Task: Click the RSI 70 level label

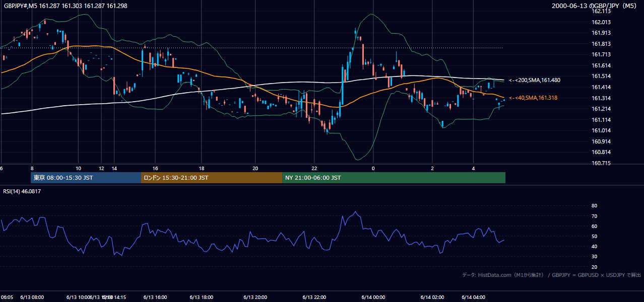Action: coord(594,216)
